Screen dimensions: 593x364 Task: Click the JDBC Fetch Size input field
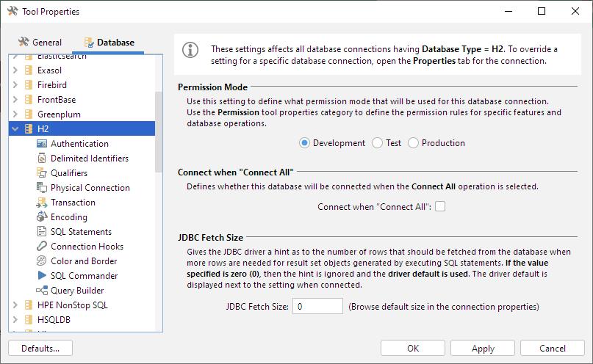tap(317, 306)
